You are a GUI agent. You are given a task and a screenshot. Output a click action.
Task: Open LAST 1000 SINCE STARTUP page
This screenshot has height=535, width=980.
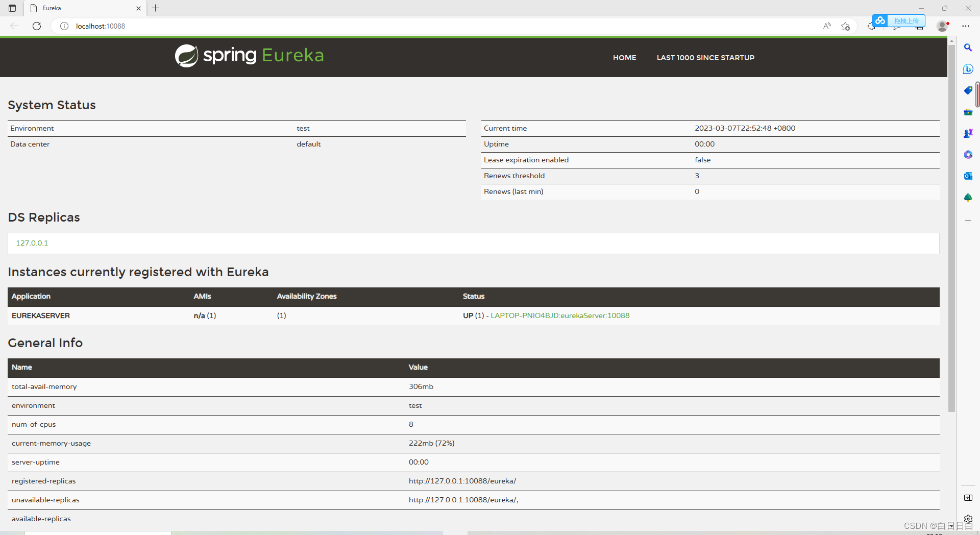tap(705, 58)
